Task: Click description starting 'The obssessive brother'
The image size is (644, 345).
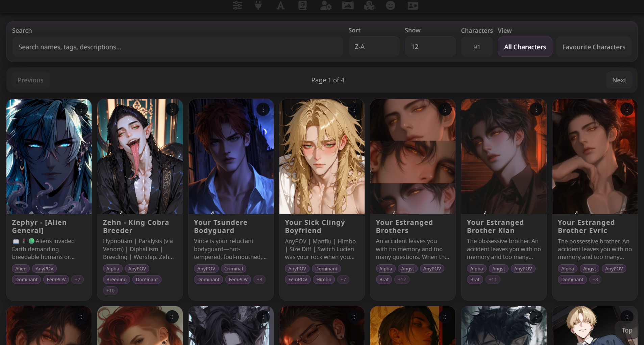Action: [x=504, y=249]
